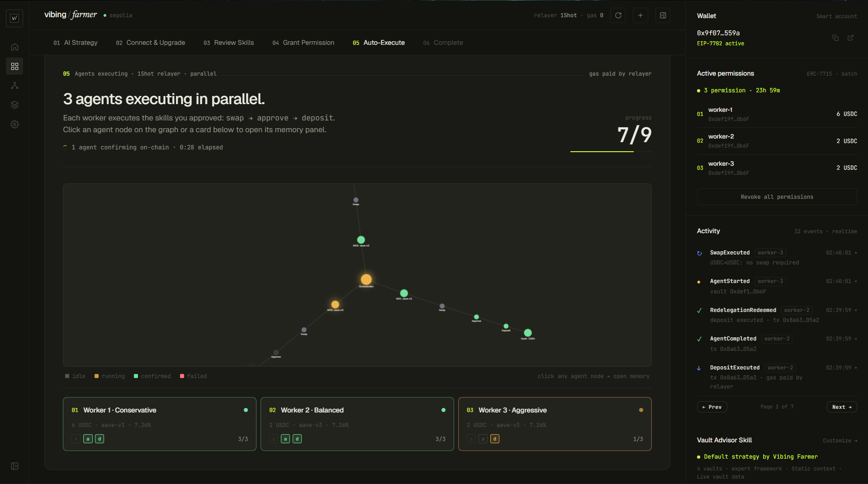Click the Customize link for Vault Advisor Skill
Viewport: 868px width, 484px height.
(x=840, y=441)
